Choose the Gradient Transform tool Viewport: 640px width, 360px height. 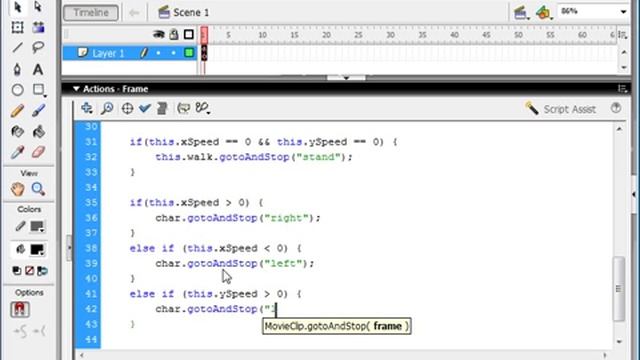coord(38,27)
